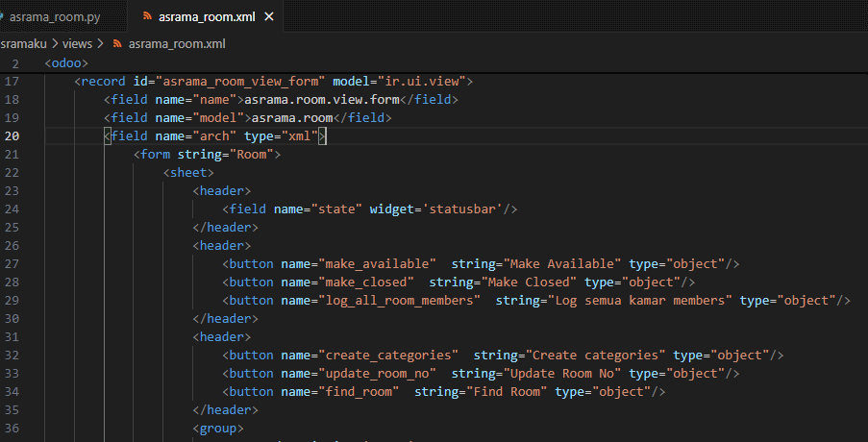
Task: Click the <header> tag on line 31
Action: [222, 337]
